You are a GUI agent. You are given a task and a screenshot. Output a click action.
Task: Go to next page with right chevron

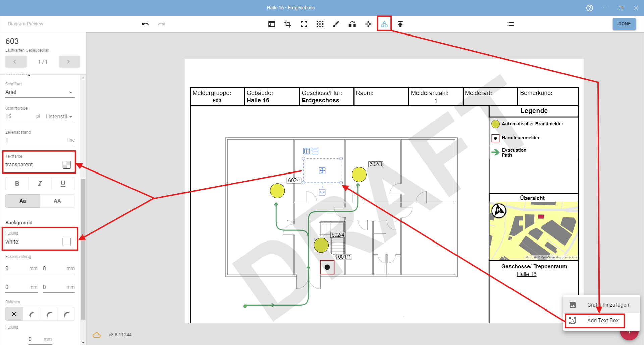pyautogui.click(x=70, y=62)
